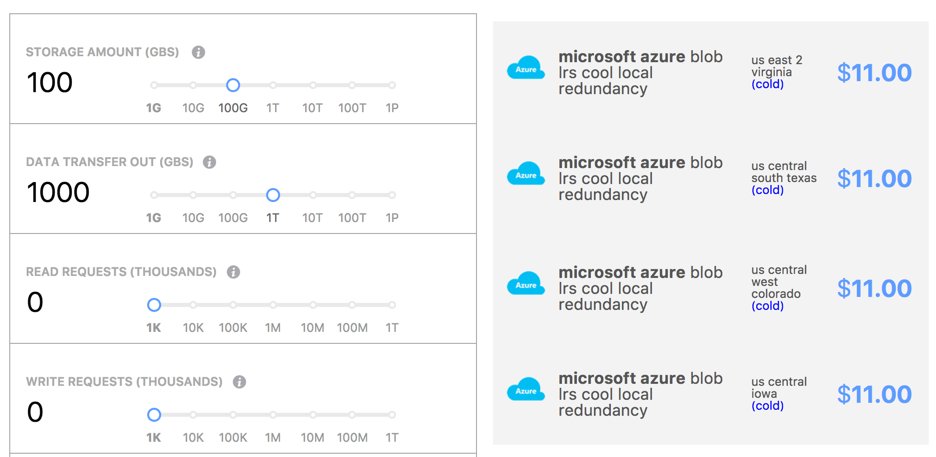Click the (cold) tag under us central iowa

coord(768,406)
